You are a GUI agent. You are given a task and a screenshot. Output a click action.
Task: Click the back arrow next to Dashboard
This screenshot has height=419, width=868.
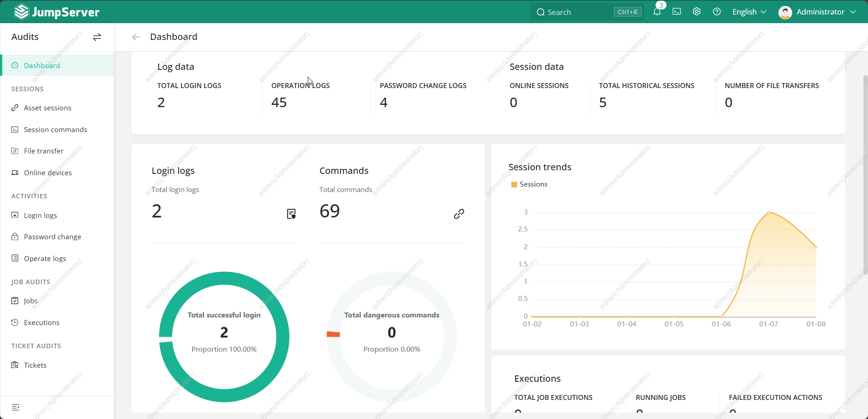(x=136, y=37)
